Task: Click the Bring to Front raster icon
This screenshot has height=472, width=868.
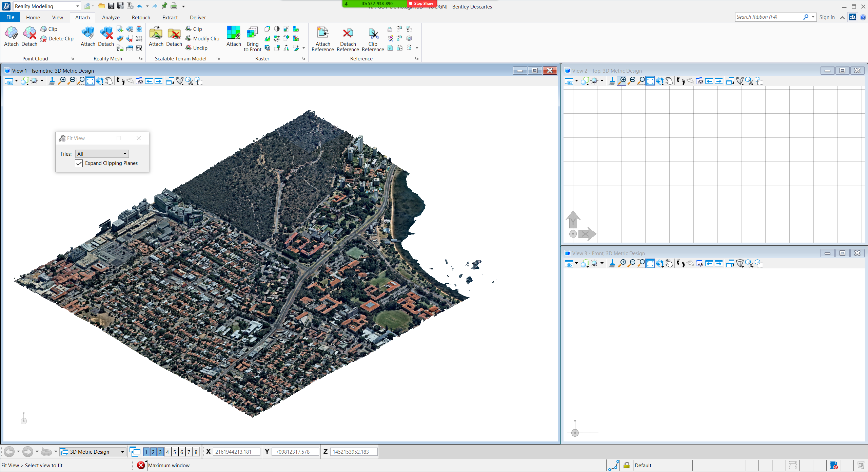Action: coord(252,33)
